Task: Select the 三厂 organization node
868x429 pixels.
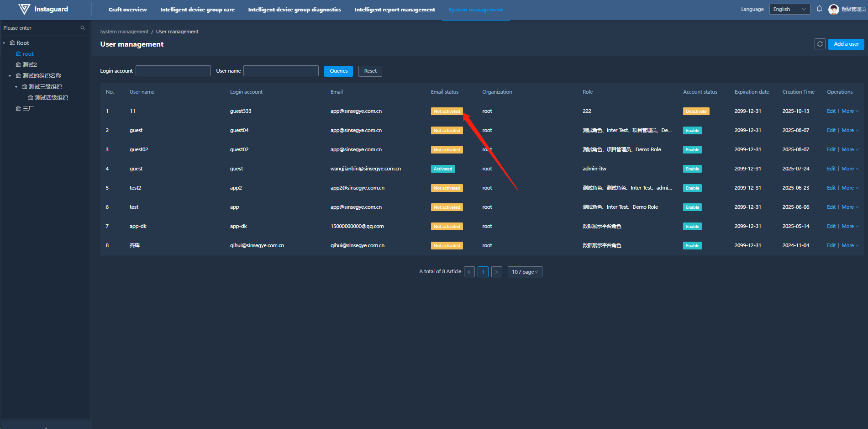Action: pos(28,109)
